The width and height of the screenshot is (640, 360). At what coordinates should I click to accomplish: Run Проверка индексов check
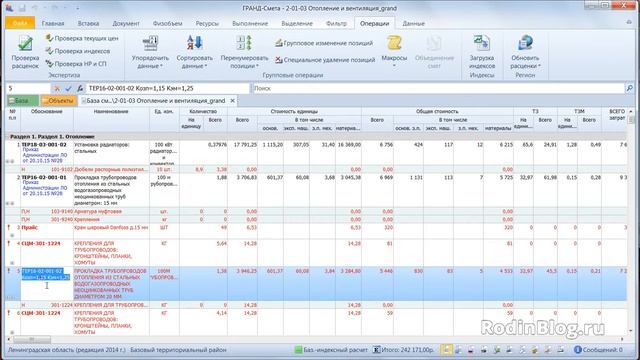point(78,51)
